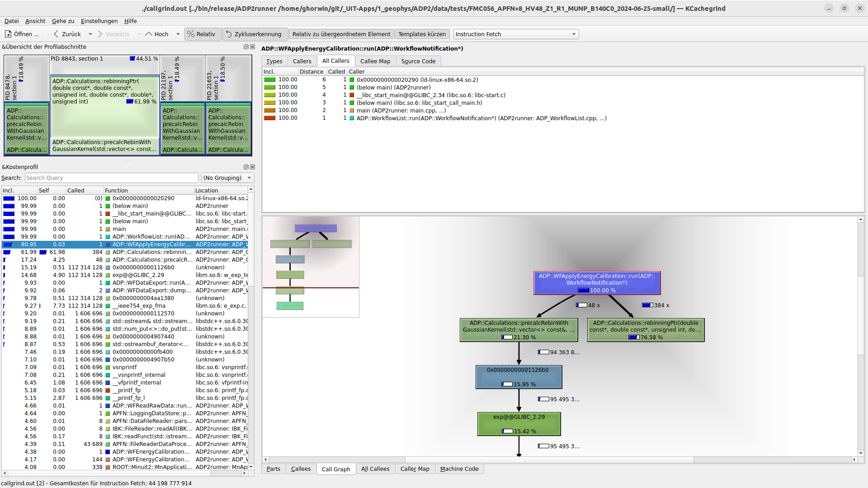Close the Übersicht der Profilabschnitte panel
The width and height of the screenshot is (868, 488).
(x=253, y=47)
